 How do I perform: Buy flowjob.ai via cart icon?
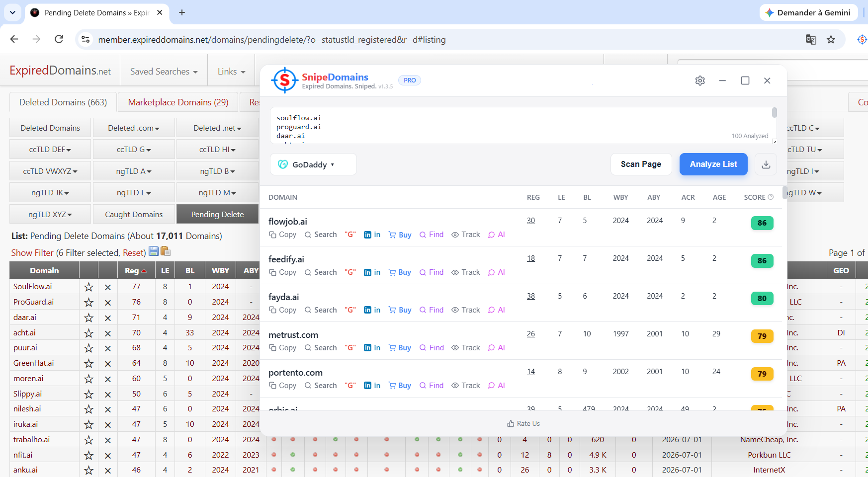tap(400, 235)
